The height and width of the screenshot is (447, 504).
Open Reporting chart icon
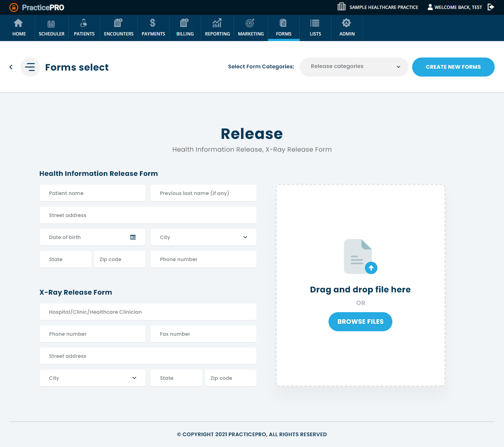click(x=217, y=24)
